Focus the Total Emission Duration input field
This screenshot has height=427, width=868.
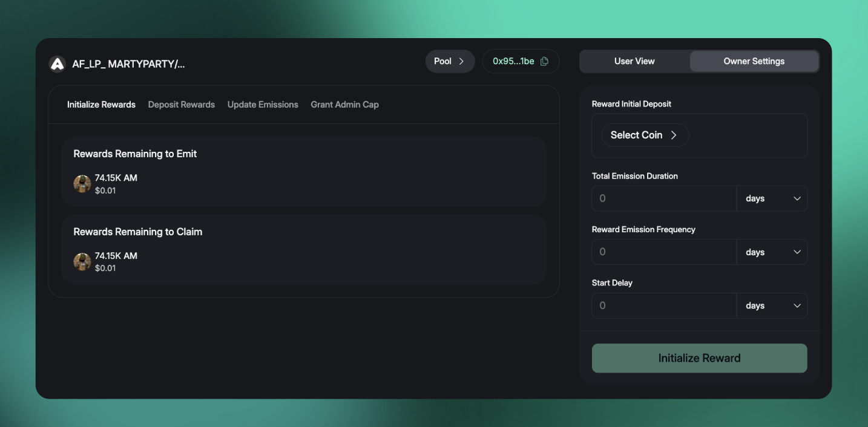tap(663, 198)
